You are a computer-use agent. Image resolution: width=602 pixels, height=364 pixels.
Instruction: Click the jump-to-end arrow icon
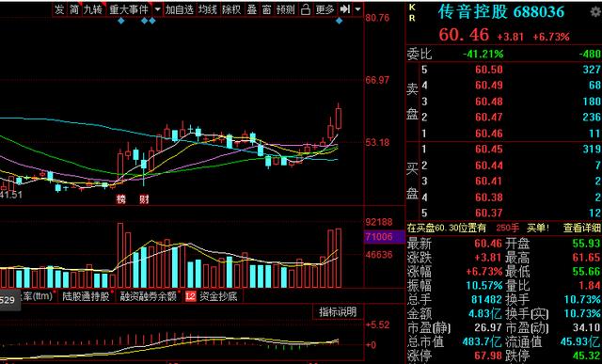[x=345, y=9]
